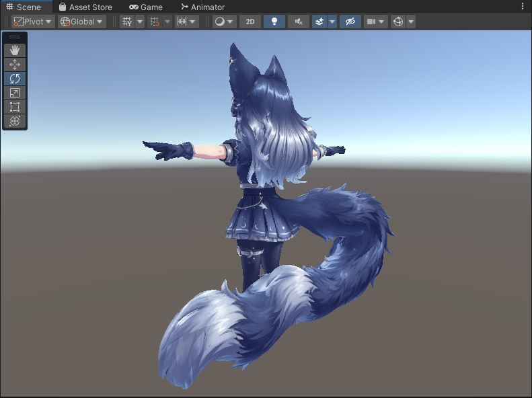Screen dimensions: 532x398
Task: Select the Hand (View) tool
Action: (x=15, y=50)
